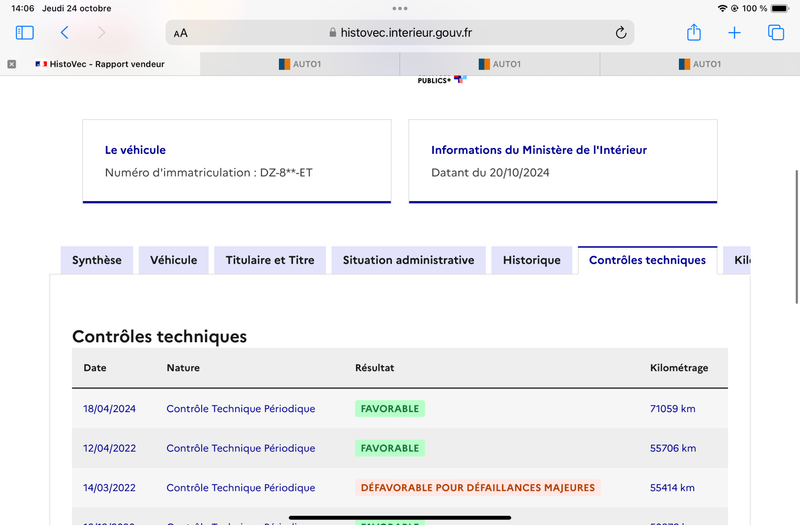Click the Datant du 20/10/2024 text
This screenshot has width=800, height=525.
(490, 172)
